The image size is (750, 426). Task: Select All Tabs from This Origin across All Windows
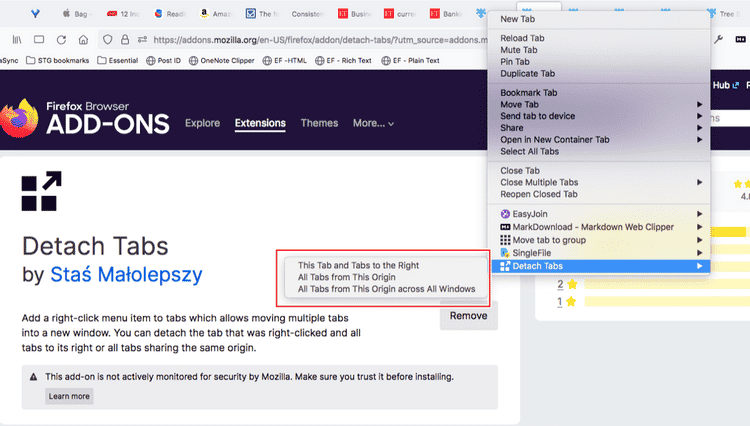(386, 289)
